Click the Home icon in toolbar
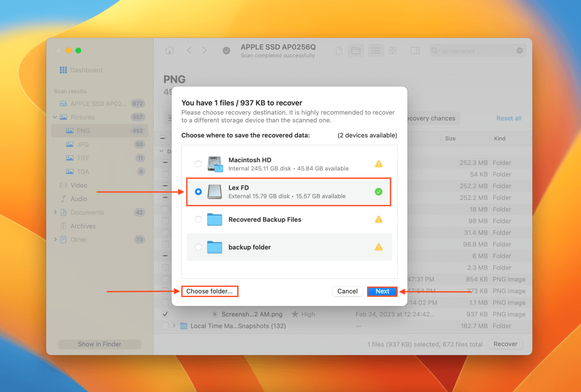The height and width of the screenshot is (392, 581). 169,50
